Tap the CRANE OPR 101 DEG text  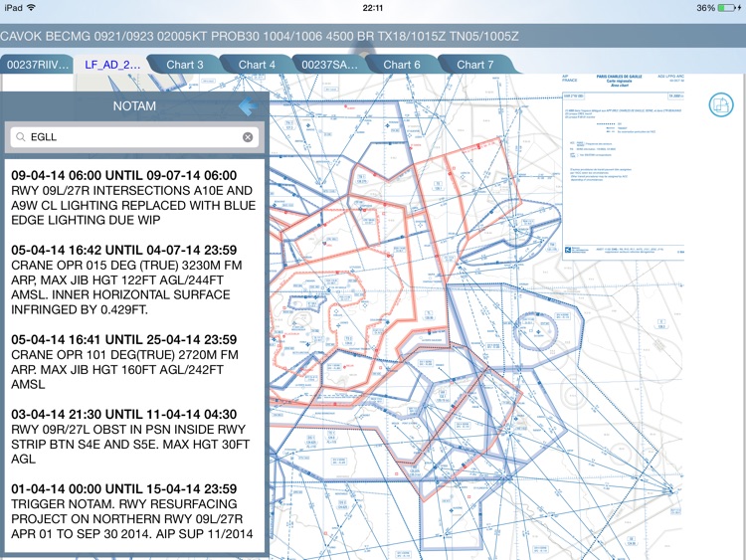(x=124, y=369)
